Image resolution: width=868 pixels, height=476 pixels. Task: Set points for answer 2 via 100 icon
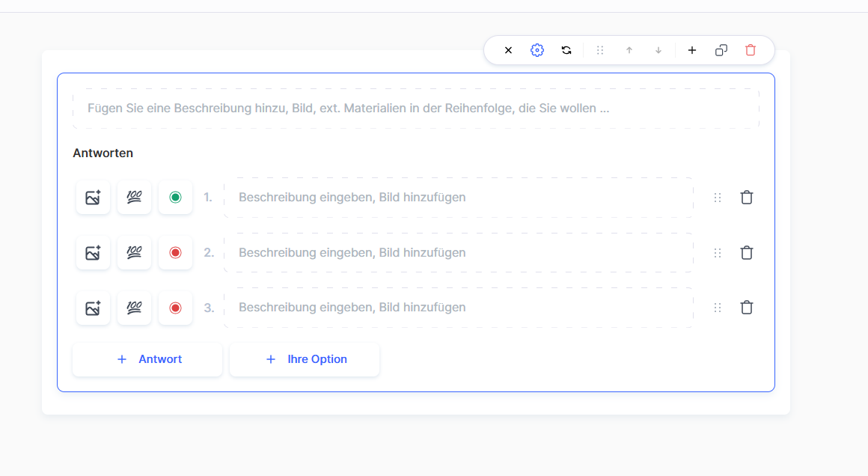134,253
